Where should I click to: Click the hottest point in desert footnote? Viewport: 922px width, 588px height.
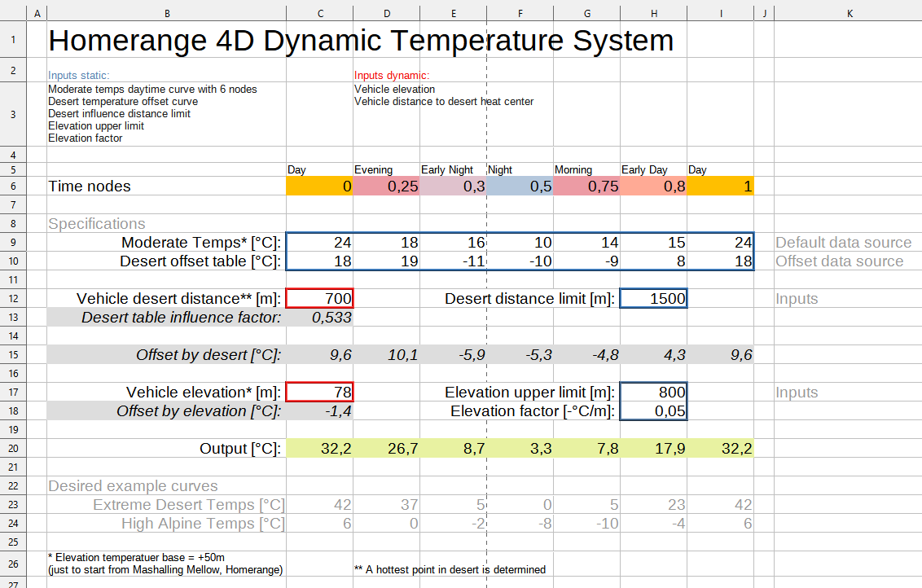point(450,570)
